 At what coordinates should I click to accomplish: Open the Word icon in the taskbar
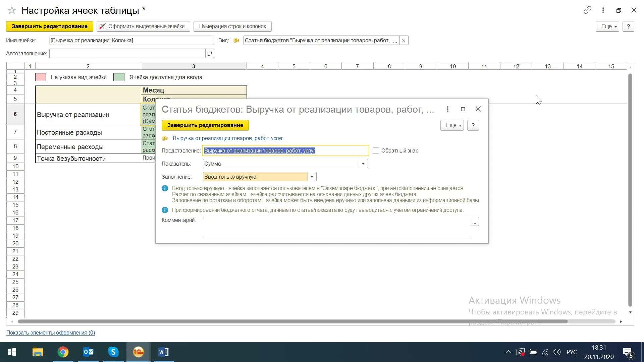coord(164,352)
